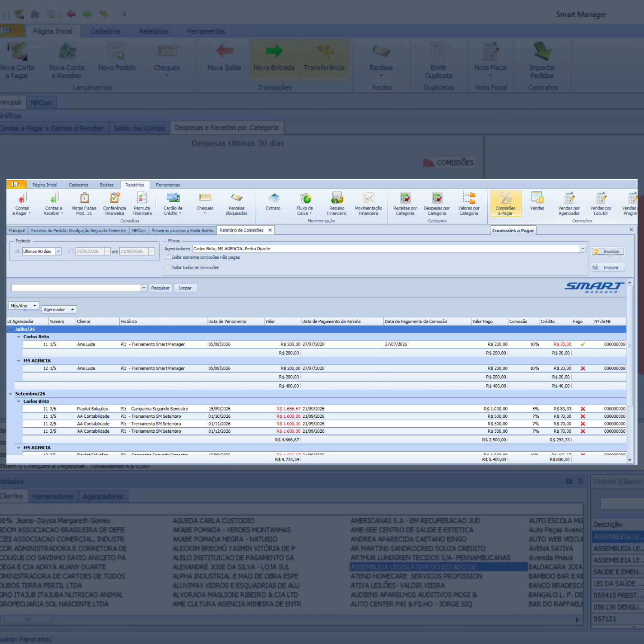The image size is (644, 644).
Task: Click the application menu button beside Página Inicial
Action: tap(16, 185)
